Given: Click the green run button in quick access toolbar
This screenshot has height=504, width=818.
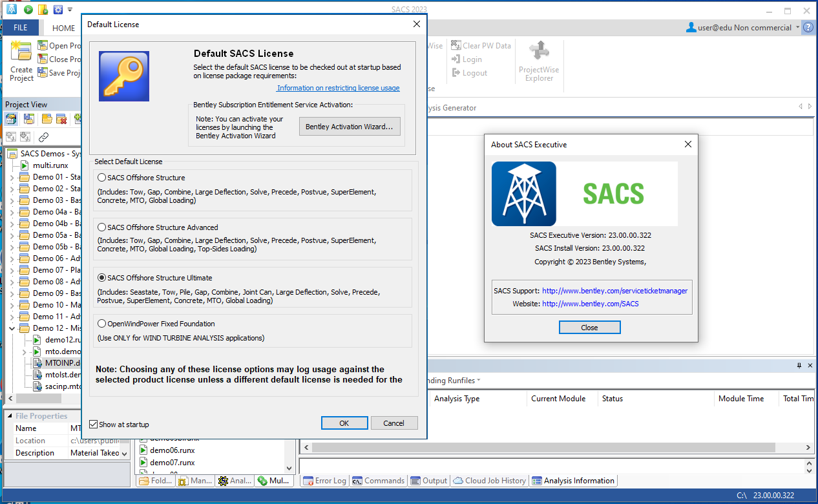Looking at the screenshot, I should (28, 10).
